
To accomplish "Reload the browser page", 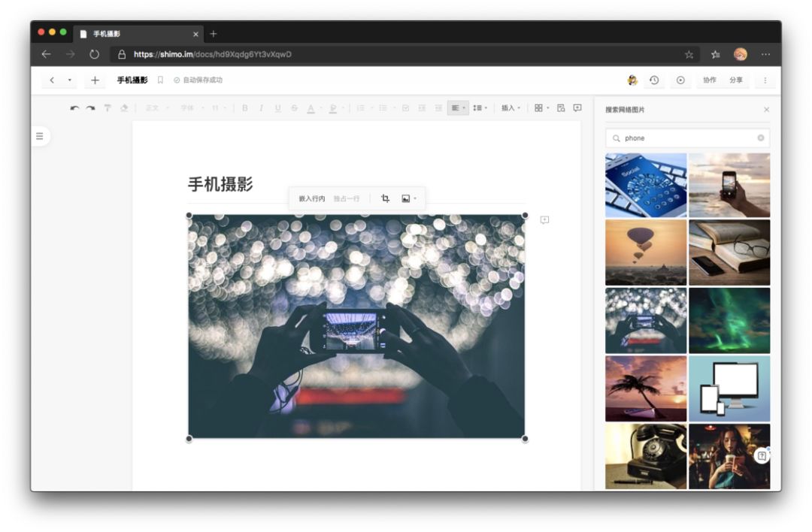I will (94, 54).
